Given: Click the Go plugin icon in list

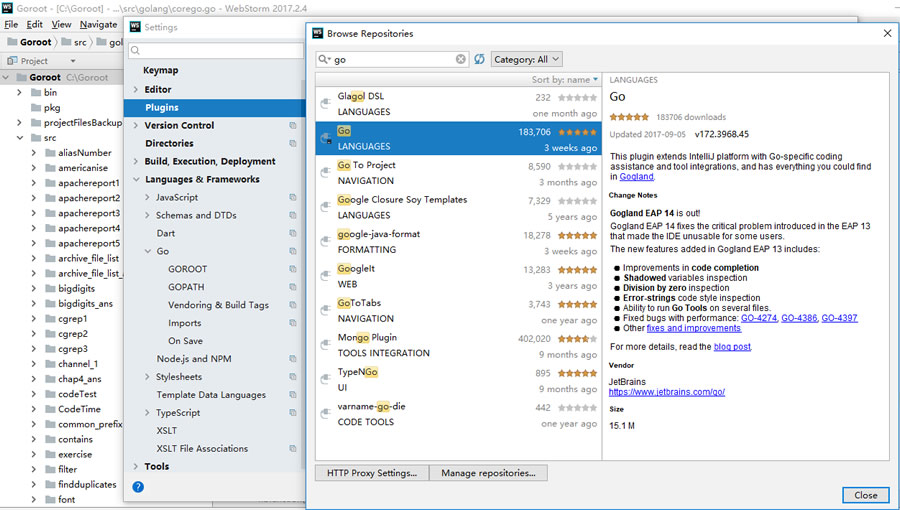Looking at the screenshot, I should [325, 139].
